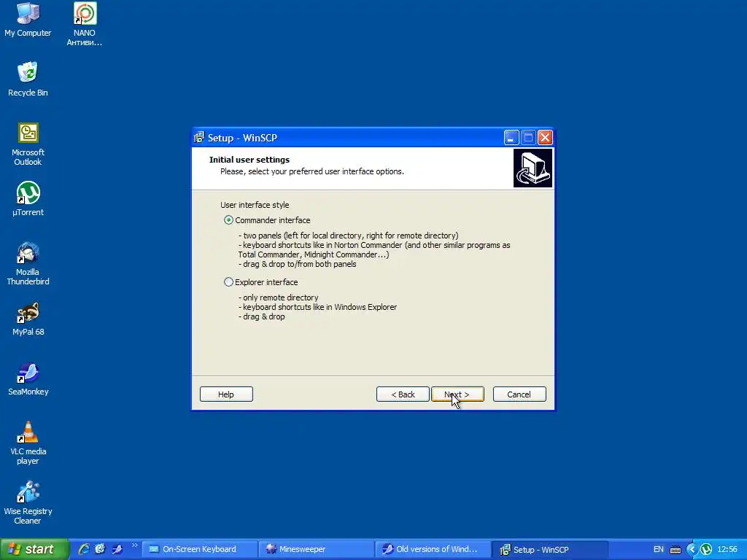Proceed with the Next button

coord(457,394)
